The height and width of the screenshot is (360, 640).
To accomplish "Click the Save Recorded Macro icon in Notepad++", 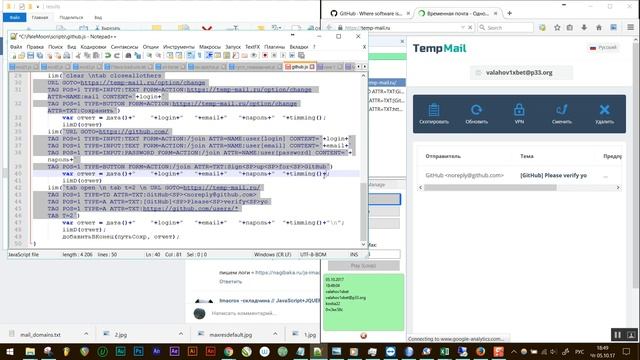I will 301,56.
